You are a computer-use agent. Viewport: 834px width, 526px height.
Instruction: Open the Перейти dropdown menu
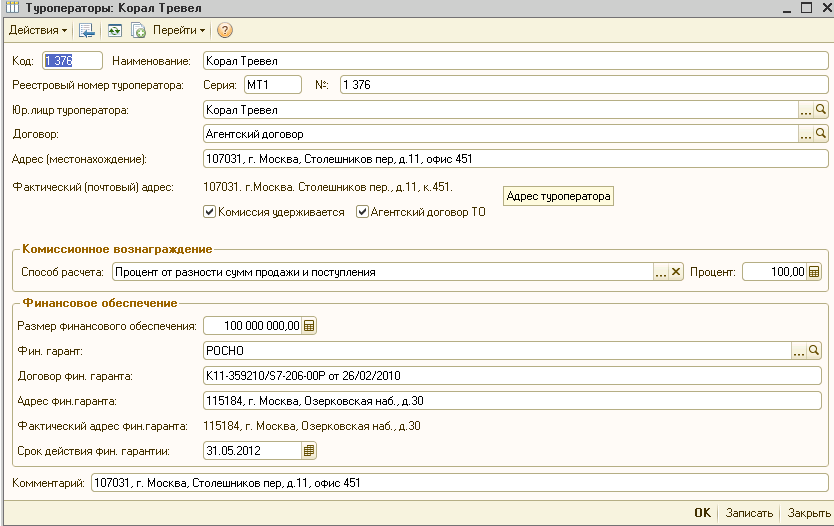click(x=179, y=30)
